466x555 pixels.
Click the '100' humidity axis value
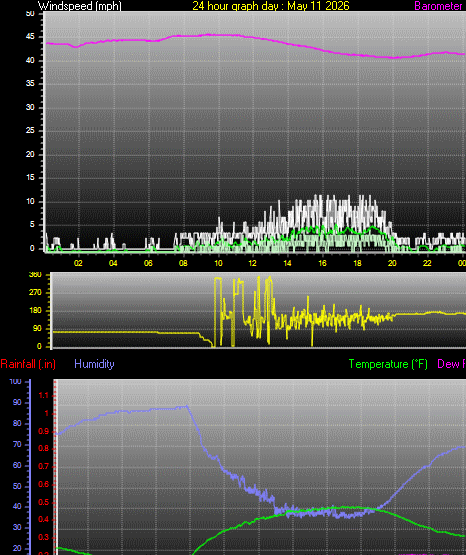tap(15, 382)
